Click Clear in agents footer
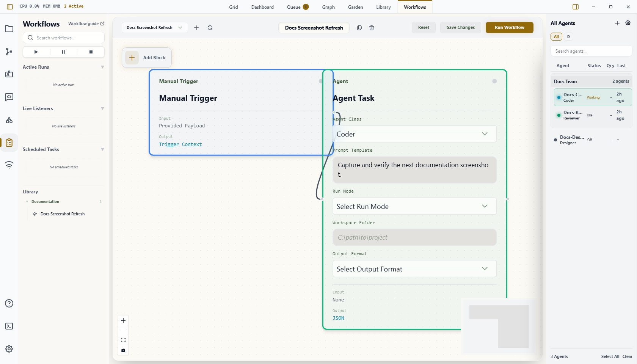Image resolution: width=637 pixels, height=364 pixels. point(627,356)
